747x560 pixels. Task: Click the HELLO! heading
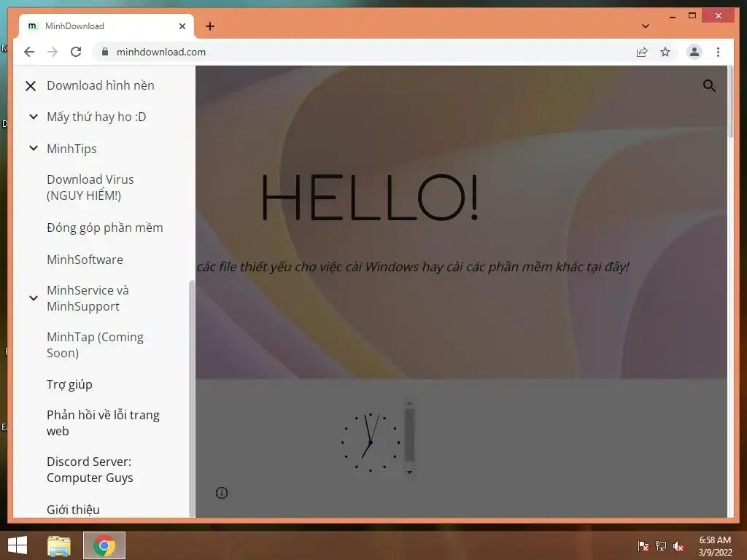(x=370, y=198)
